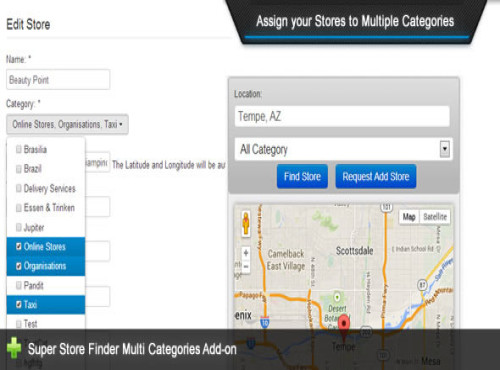Expand the All Category dropdown arrow
Viewport: 500px width, 370px height.
click(x=445, y=149)
